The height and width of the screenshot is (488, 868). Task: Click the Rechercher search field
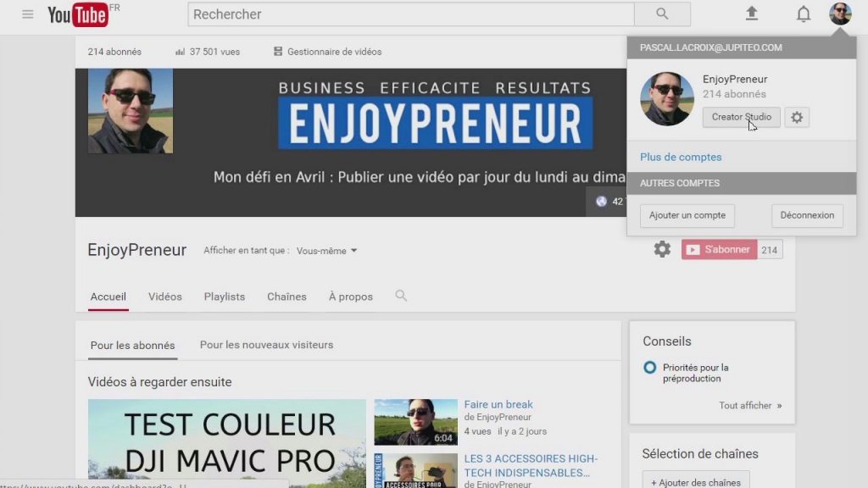point(411,14)
